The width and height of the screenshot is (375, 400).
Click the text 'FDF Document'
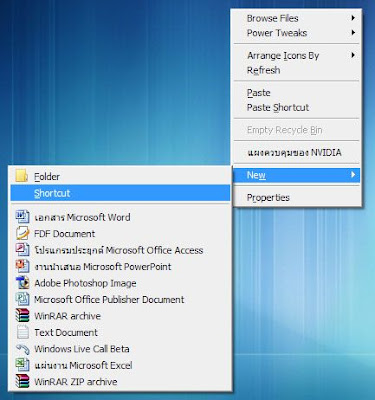(x=65, y=234)
